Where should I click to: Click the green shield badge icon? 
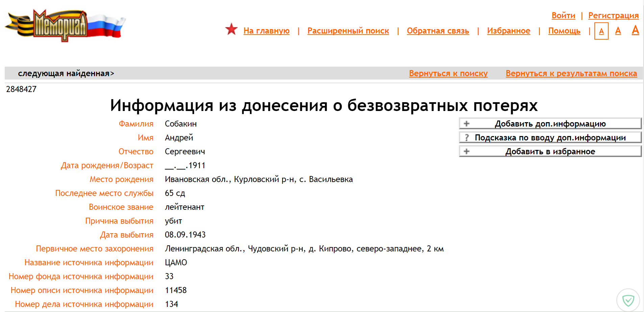pyautogui.click(x=628, y=300)
